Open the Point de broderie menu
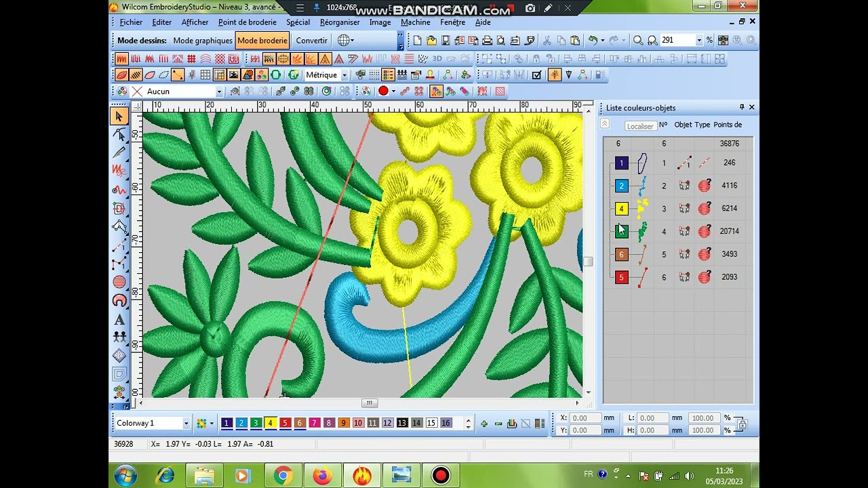This screenshot has height=488, width=868. [248, 22]
